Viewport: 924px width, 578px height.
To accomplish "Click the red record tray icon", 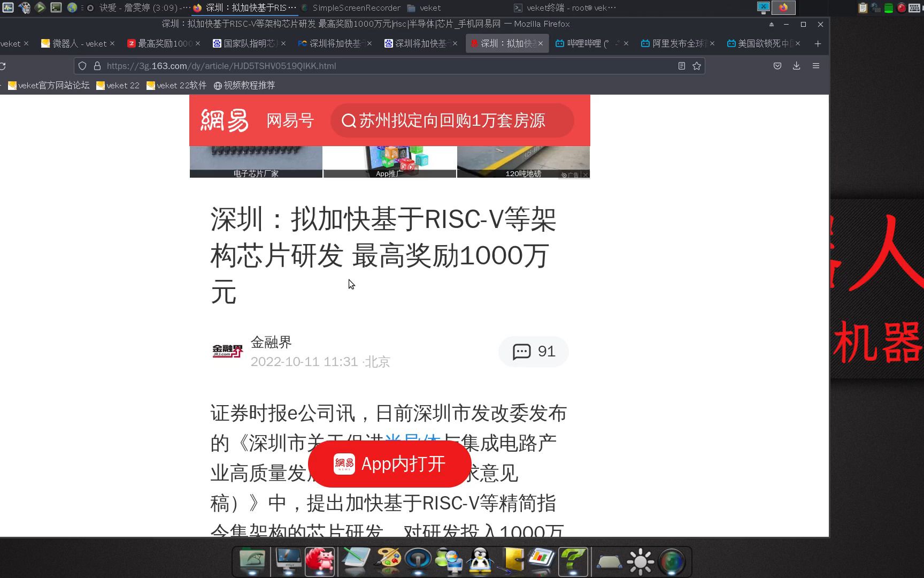I will [x=902, y=7].
